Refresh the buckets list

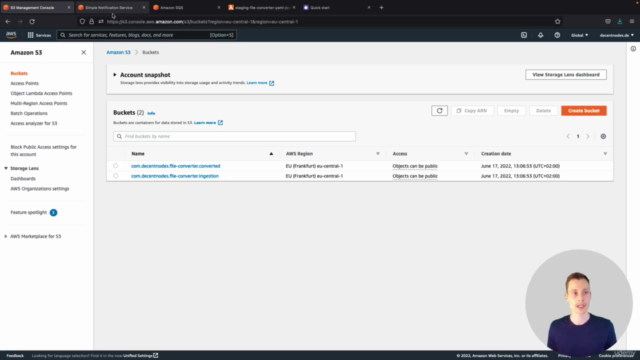439,111
